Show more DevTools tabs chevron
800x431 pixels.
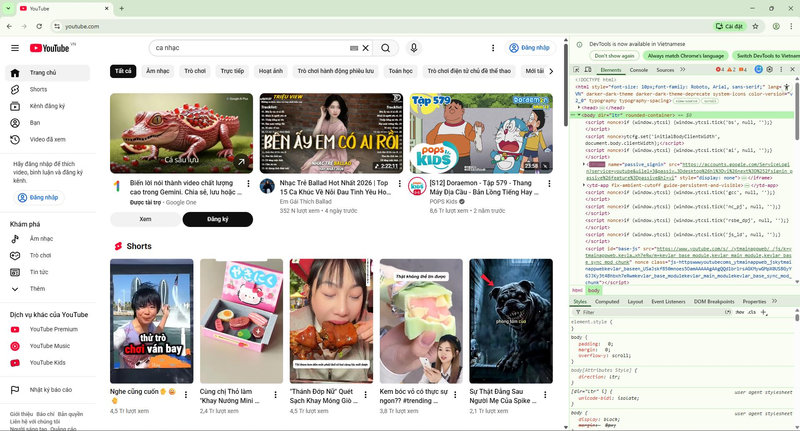[x=683, y=69]
